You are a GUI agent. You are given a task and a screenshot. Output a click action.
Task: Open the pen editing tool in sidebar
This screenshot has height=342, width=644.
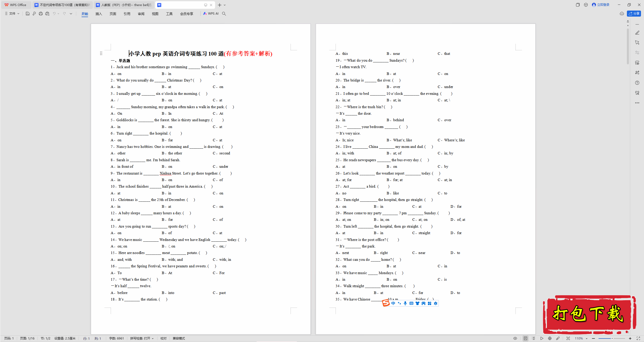(637, 33)
